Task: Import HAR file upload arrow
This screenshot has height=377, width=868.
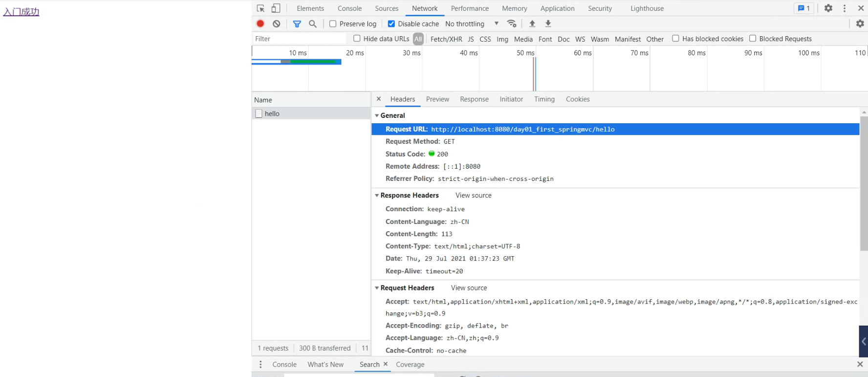Action: click(532, 23)
